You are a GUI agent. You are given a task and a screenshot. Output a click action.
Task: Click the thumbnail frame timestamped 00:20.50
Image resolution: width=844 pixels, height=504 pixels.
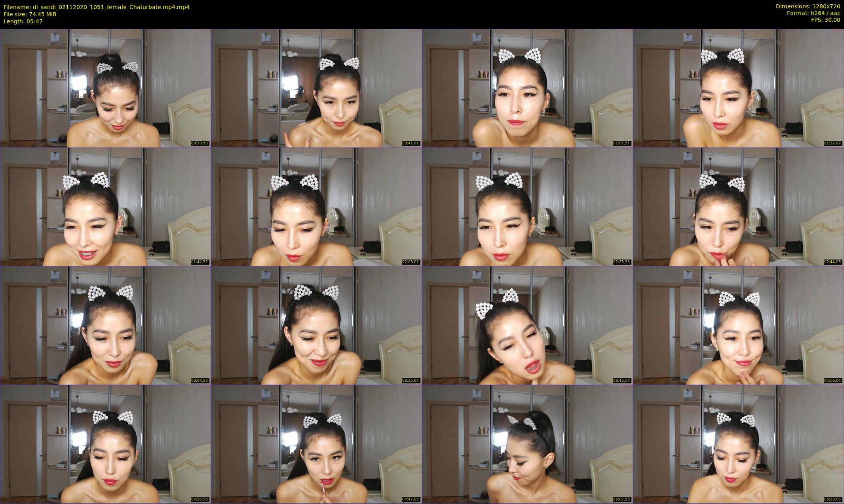[x=105, y=88]
